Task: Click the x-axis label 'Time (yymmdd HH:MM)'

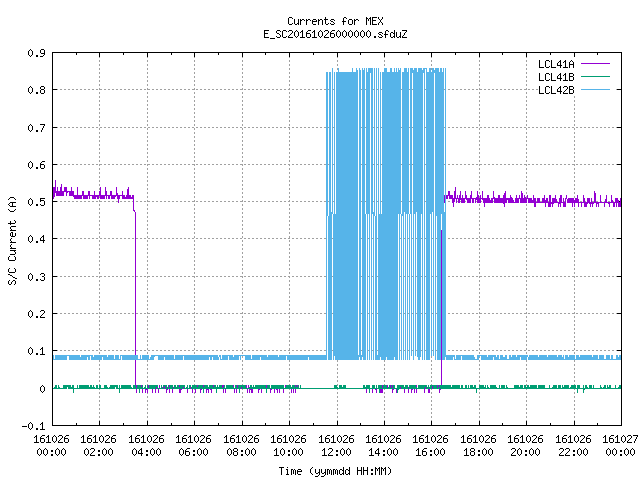Action: (x=335, y=471)
